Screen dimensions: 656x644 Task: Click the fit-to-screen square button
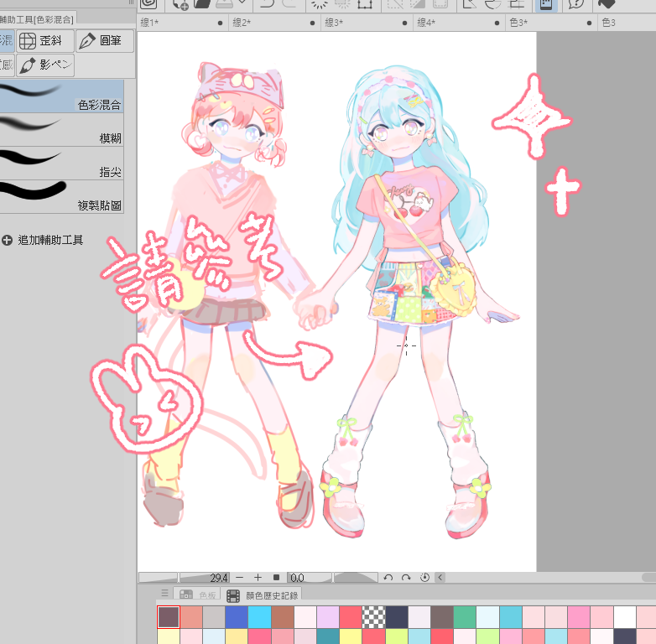(276, 578)
